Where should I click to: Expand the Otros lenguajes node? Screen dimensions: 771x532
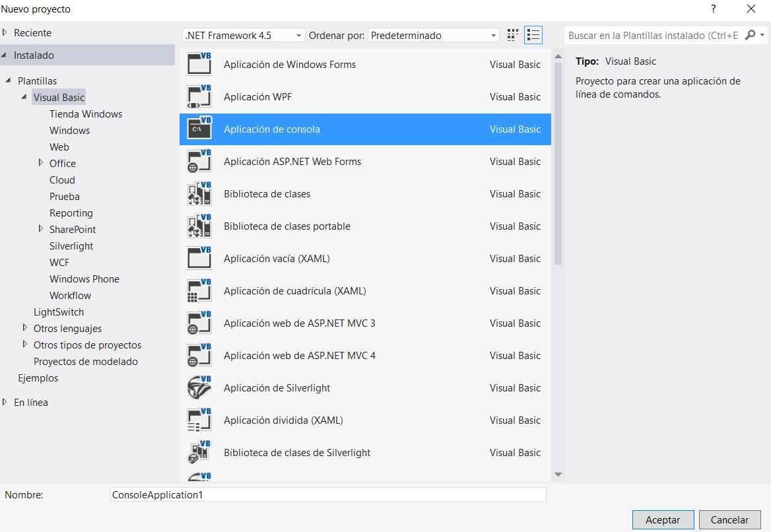tap(25, 327)
